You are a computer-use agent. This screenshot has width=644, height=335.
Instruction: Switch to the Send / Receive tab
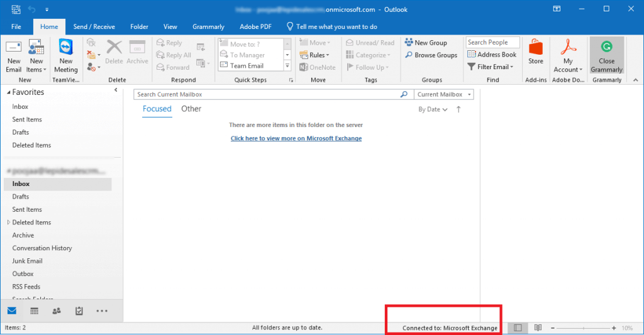point(94,26)
